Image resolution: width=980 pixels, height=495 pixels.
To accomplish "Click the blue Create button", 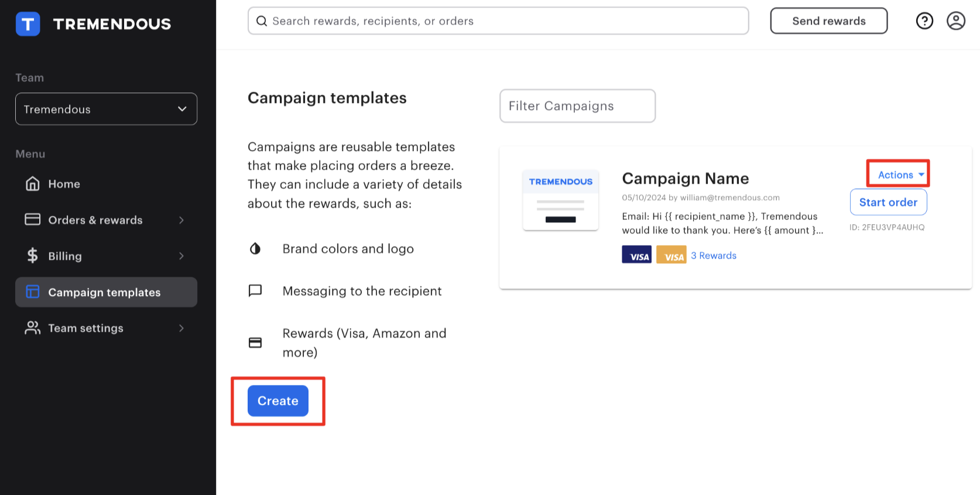I will [x=278, y=401].
